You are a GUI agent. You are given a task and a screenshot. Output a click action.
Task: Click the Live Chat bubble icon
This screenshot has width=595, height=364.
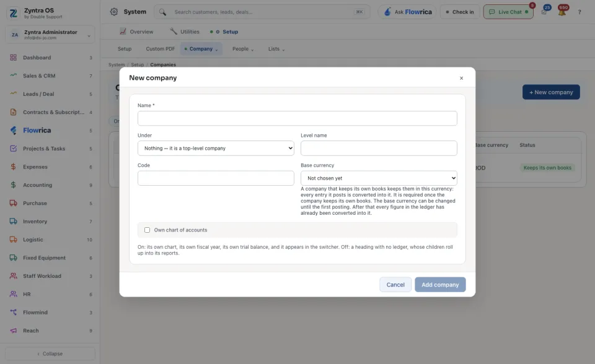tap(491, 12)
